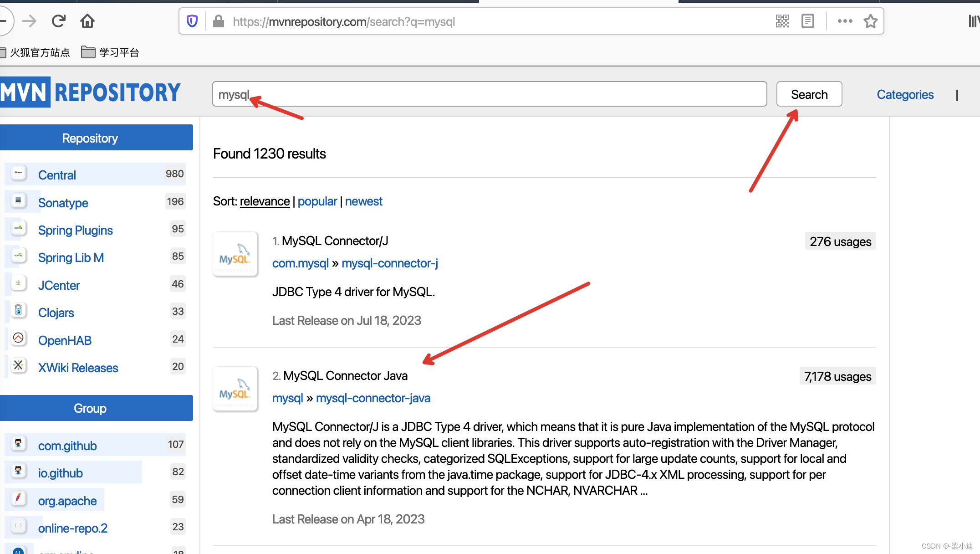Screen dimensions: 980x554
Task: Click the OpenHAB repository icon
Action: coord(18,338)
